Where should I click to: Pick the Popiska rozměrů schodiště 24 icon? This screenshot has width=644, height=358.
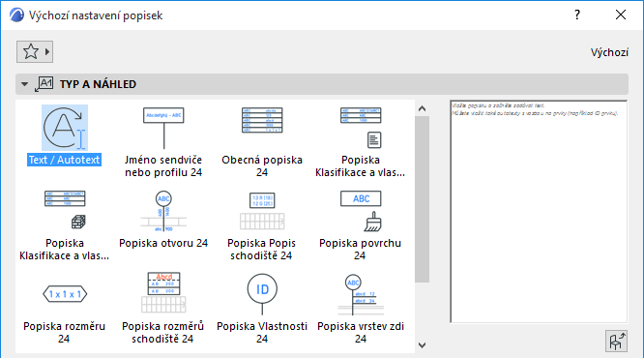pyautogui.click(x=163, y=292)
